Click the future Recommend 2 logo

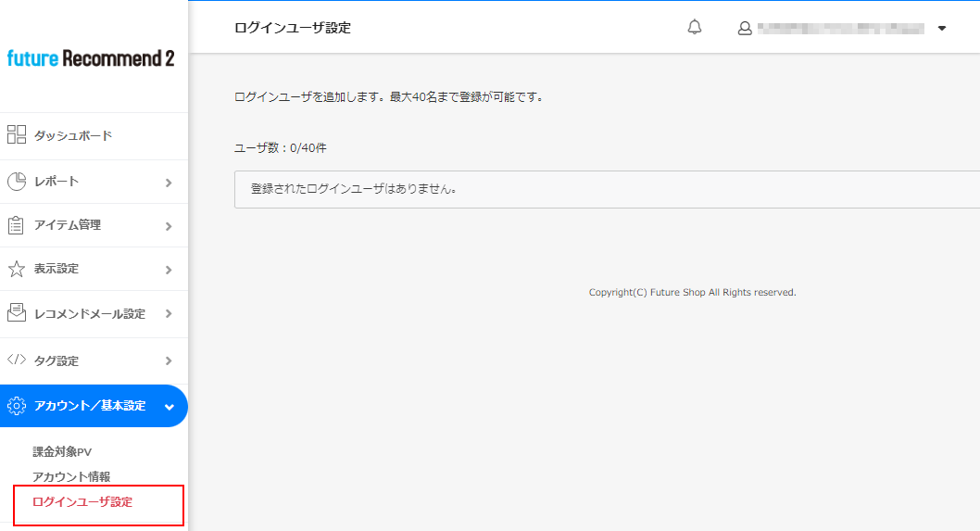(91, 58)
